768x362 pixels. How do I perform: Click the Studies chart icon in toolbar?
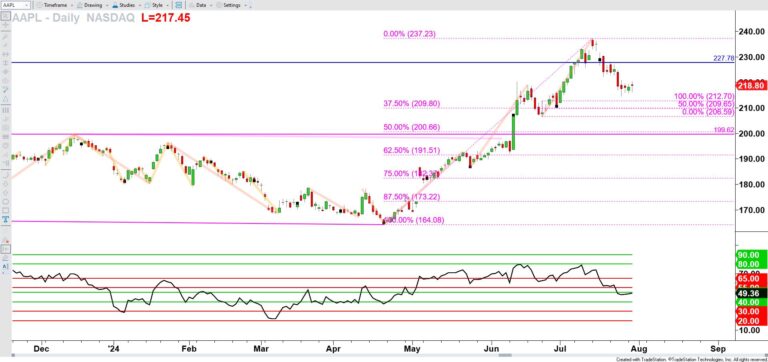coord(115,5)
